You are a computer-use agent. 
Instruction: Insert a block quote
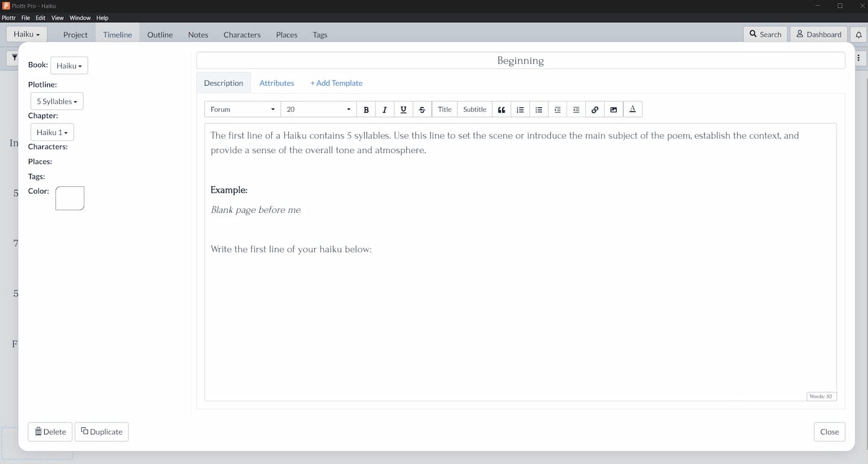(502, 110)
